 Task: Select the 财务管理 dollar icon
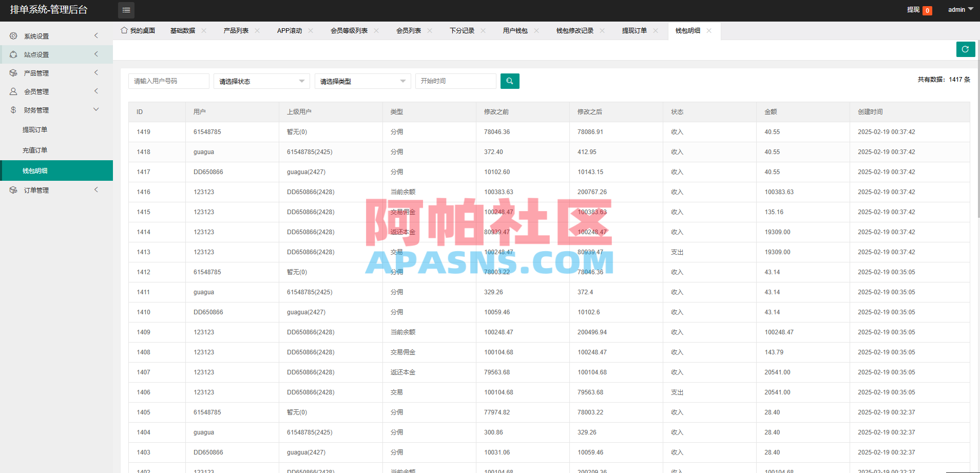13,109
